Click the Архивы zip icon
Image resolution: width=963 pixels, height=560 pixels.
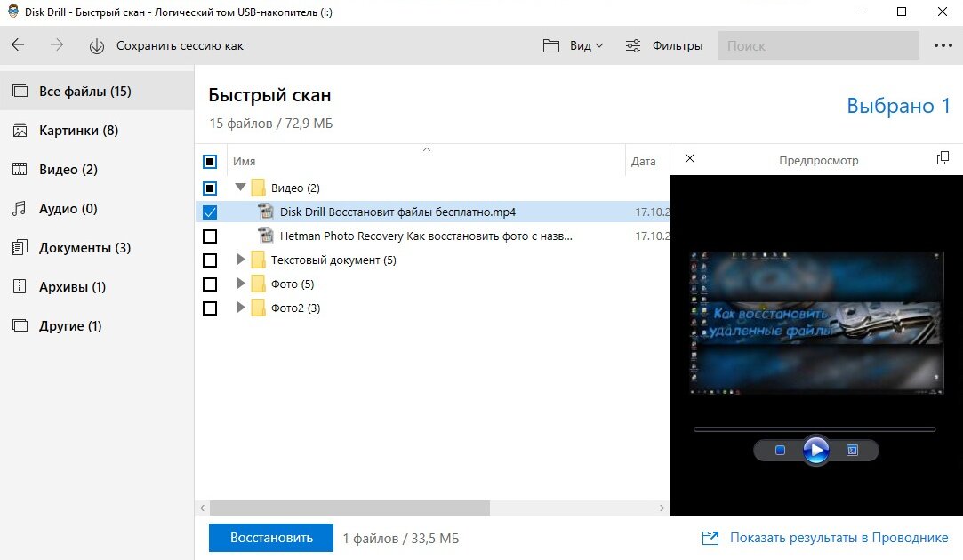click(20, 286)
